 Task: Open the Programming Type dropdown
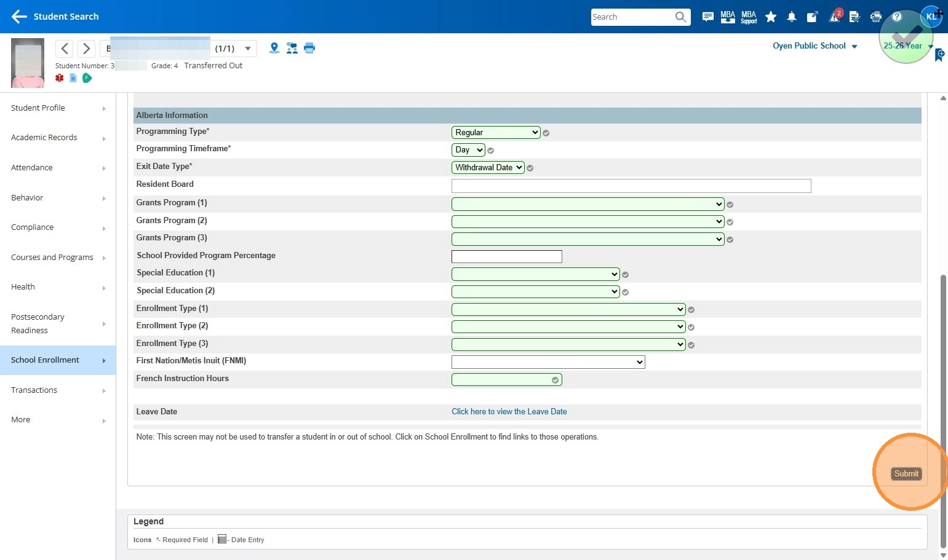[495, 132]
